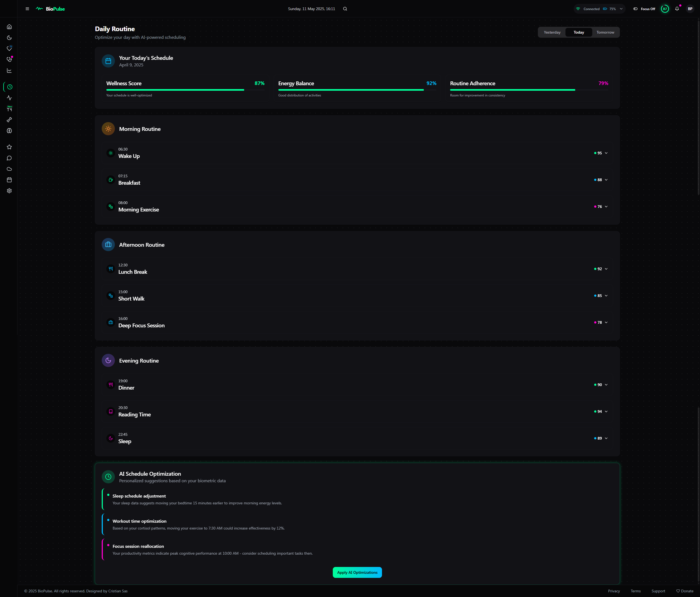Expand the Lunch Break chevron

coord(606,269)
